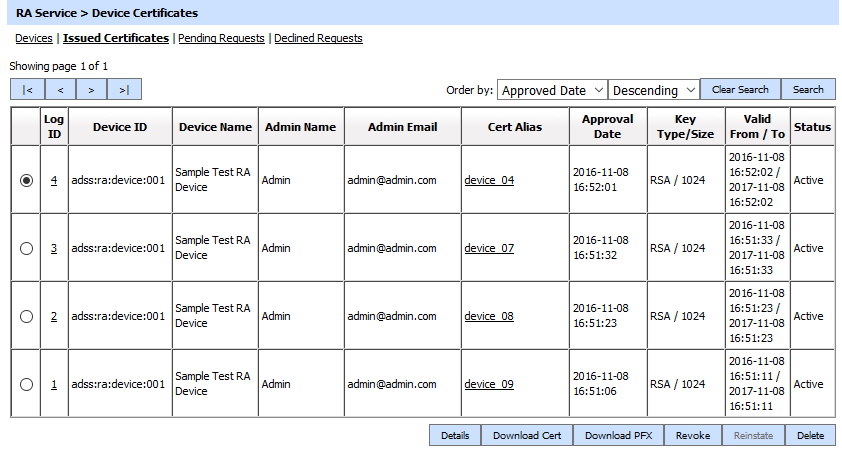This screenshot has height=452, width=842.
Task: Select radio button for device_09 certificate
Action: pos(26,384)
